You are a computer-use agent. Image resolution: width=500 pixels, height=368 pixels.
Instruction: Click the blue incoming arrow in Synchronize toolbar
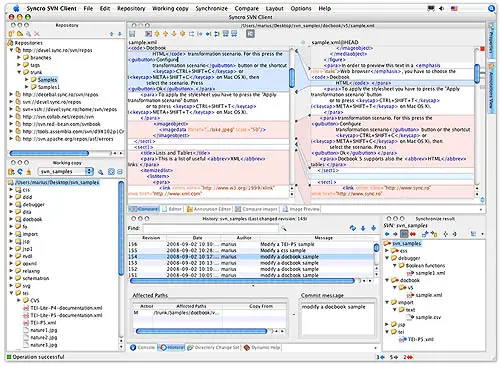tap(387, 234)
